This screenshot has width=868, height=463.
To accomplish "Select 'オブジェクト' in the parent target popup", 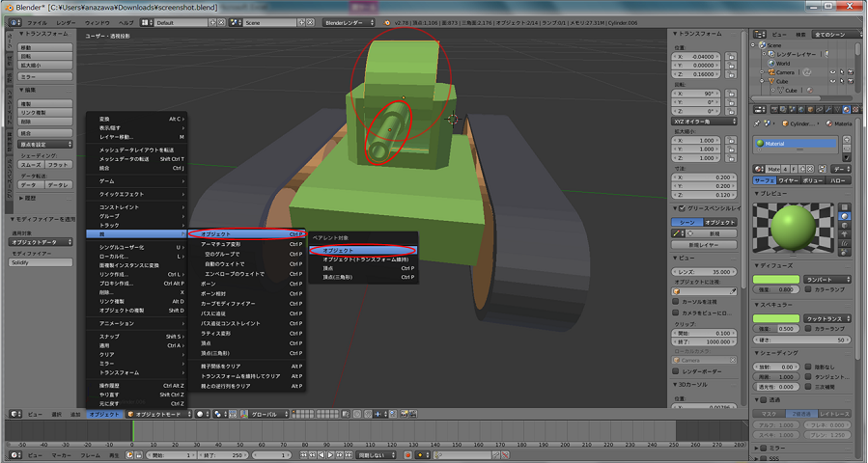I will [x=362, y=250].
